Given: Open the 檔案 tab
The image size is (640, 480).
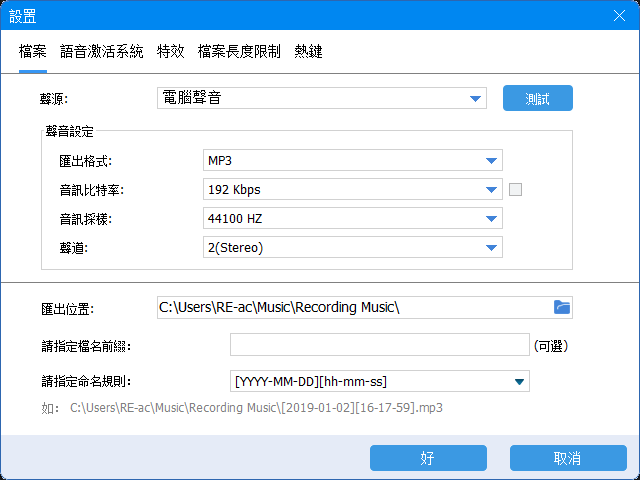Looking at the screenshot, I should click(x=33, y=52).
